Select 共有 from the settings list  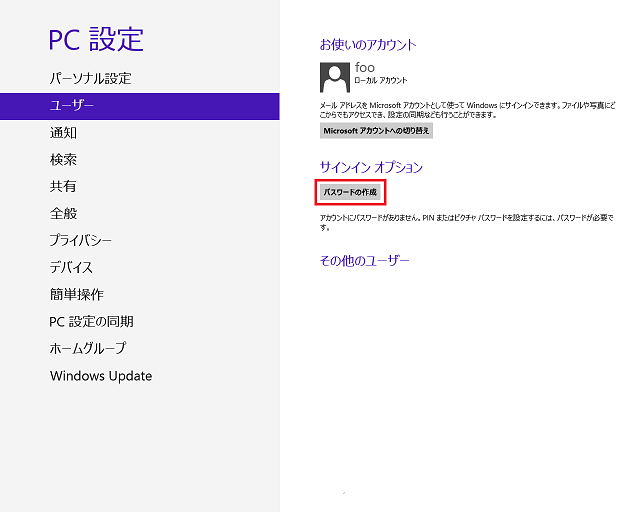pos(63,186)
